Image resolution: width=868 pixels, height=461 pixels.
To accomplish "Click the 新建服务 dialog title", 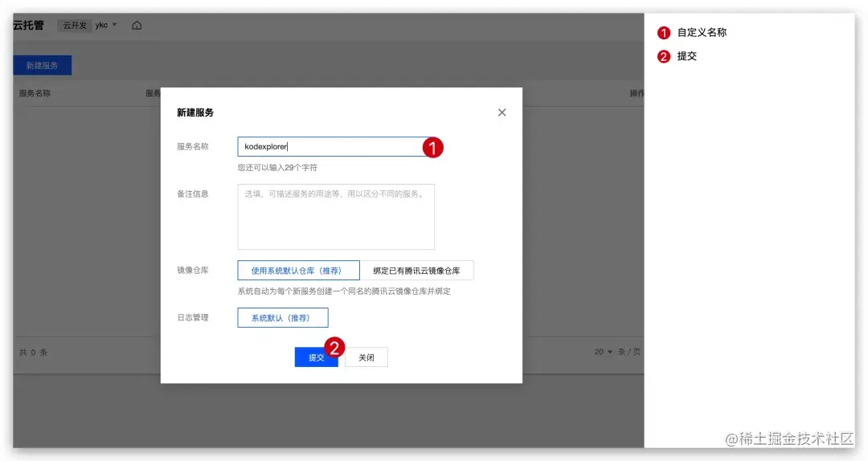I will (x=194, y=112).
